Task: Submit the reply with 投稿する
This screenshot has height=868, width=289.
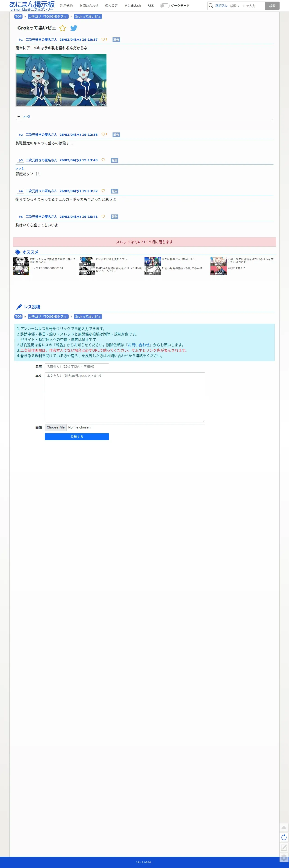Action: click(x=77, y=437)
